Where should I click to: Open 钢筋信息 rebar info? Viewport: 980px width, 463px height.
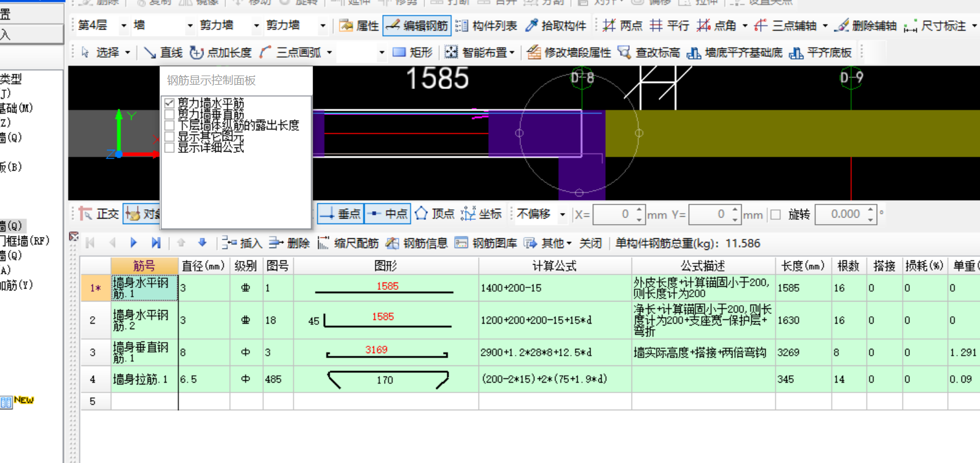pos(417,243)
